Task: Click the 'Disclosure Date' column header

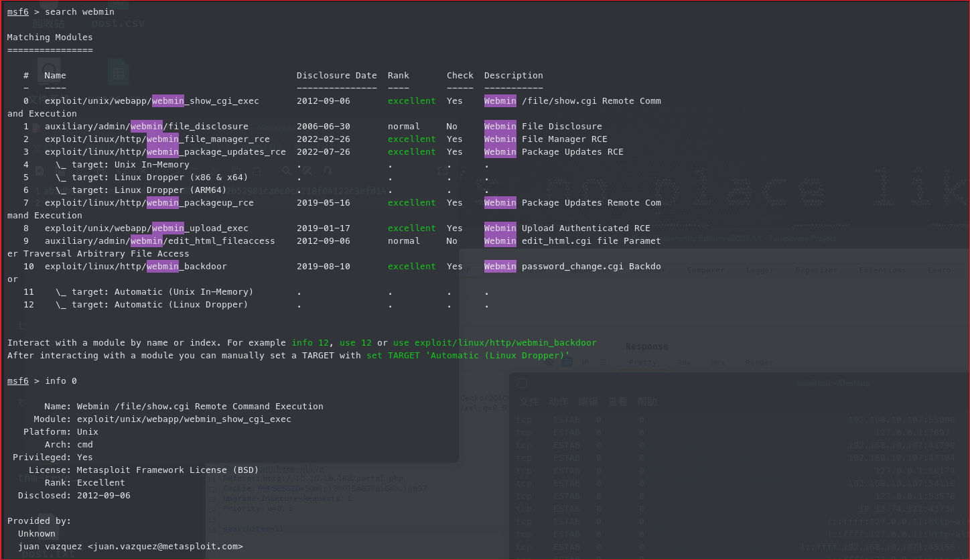Action: point(337,75)
